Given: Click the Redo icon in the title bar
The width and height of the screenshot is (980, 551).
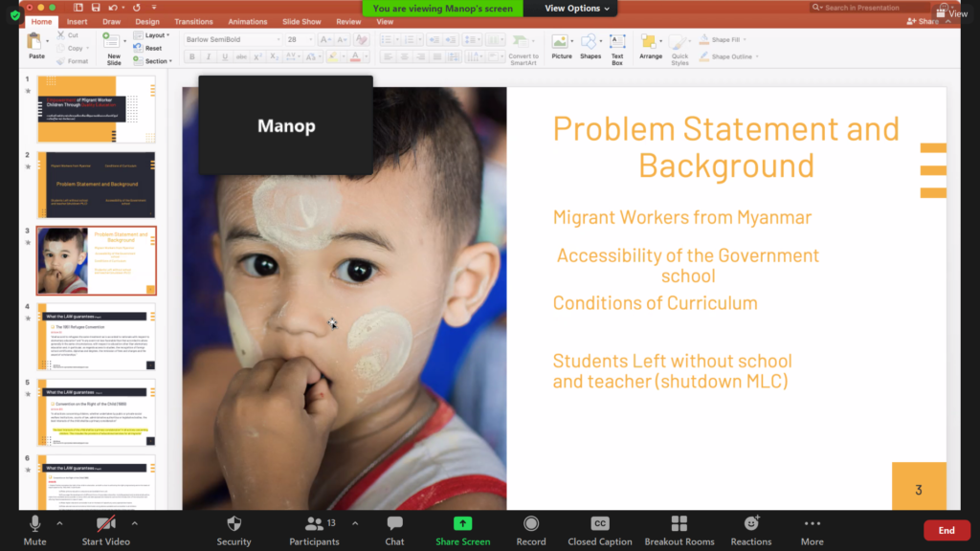Looking at the screenshot, I should (136, 8).
